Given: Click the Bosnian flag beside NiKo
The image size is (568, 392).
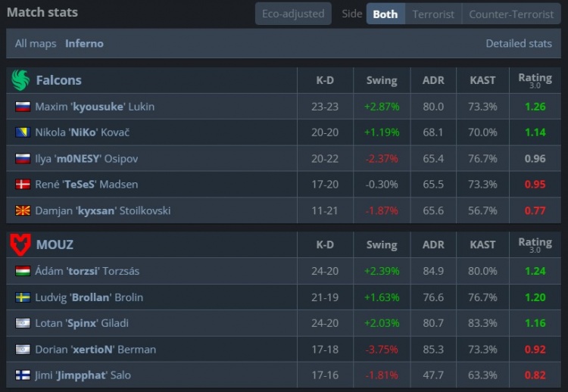Looking at the screenshot, I should tap(22, 132).
